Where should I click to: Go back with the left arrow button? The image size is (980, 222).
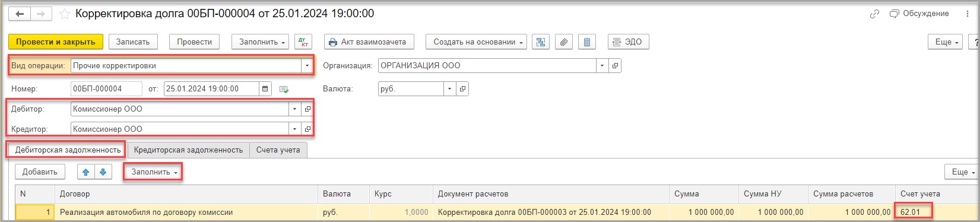(20, 14)
